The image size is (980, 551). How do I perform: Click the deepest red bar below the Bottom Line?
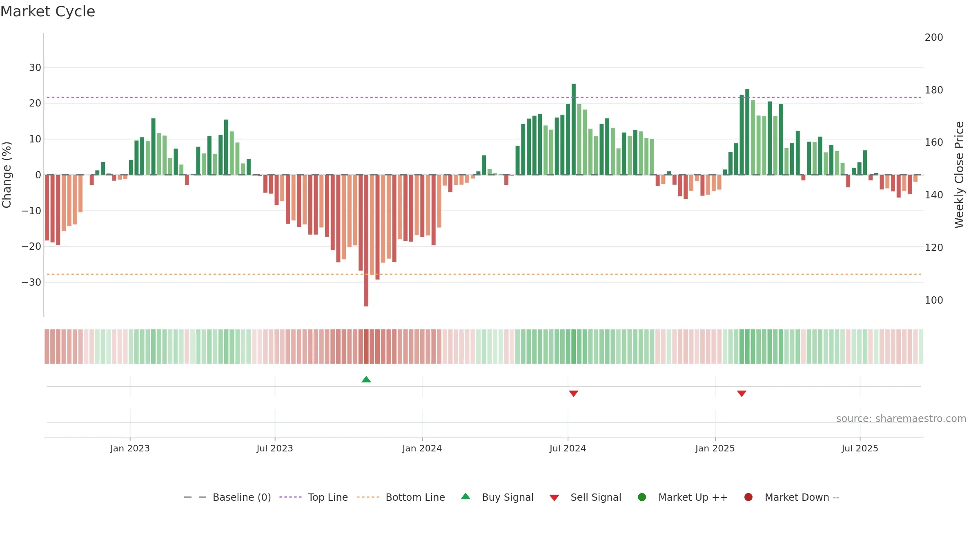pos(366,240)
